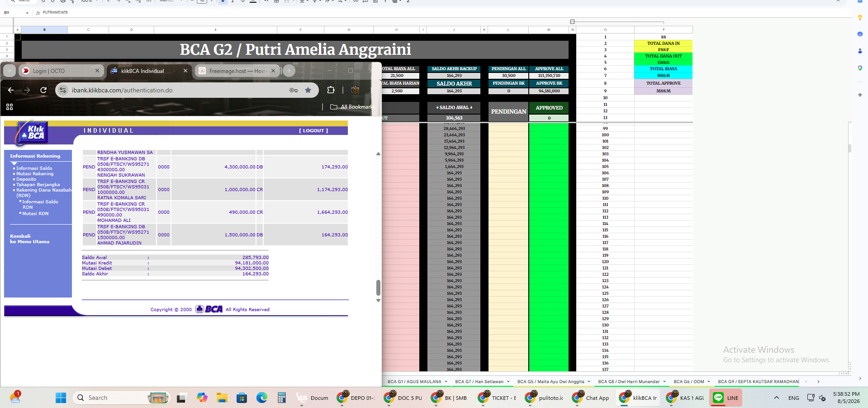Open Informasi Saldo under Informasi Rekening
868x408 pixels.
click(x=34, y=168)
